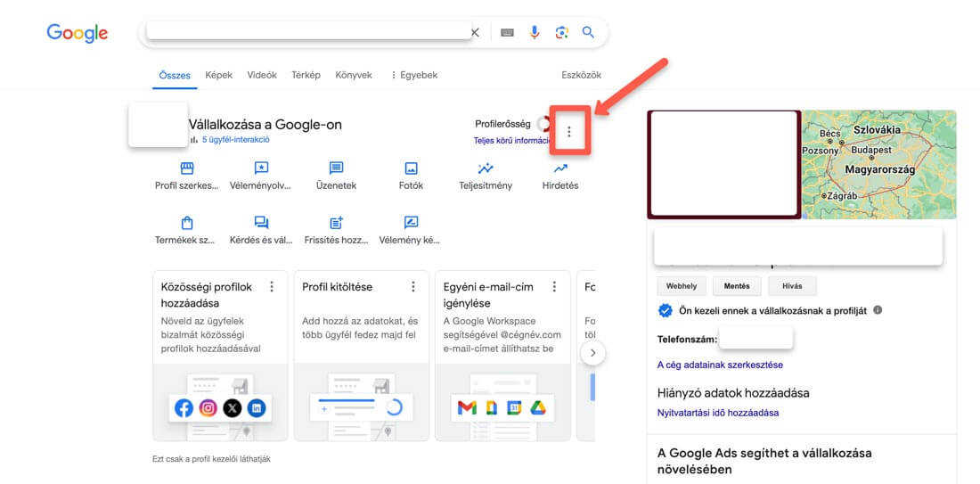Click Nyitvatartási idő hozzáadása link
The image size is (980, 484).
(717, 413)
